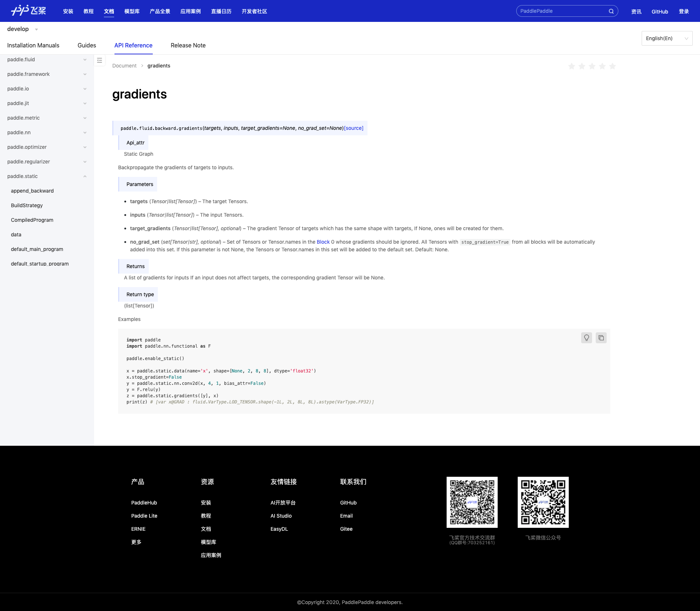
Task: Click the lightbulb icon in code block
Action: (586, 338)
